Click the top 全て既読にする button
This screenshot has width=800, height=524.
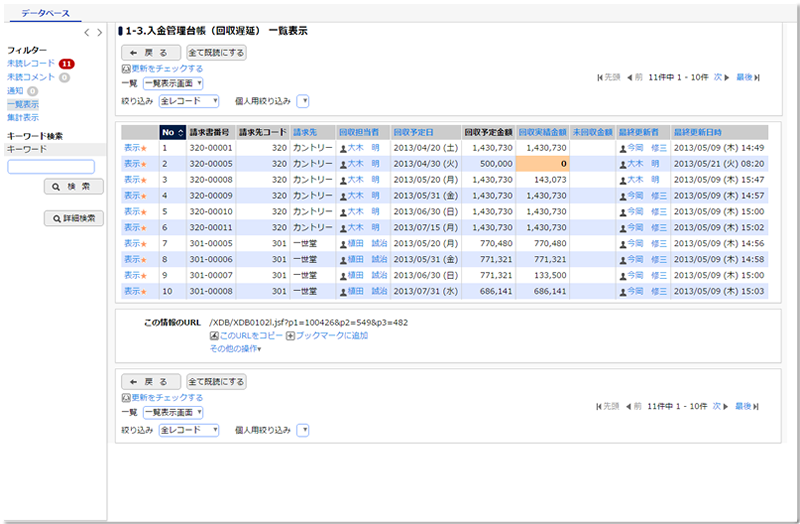(216, 52)
